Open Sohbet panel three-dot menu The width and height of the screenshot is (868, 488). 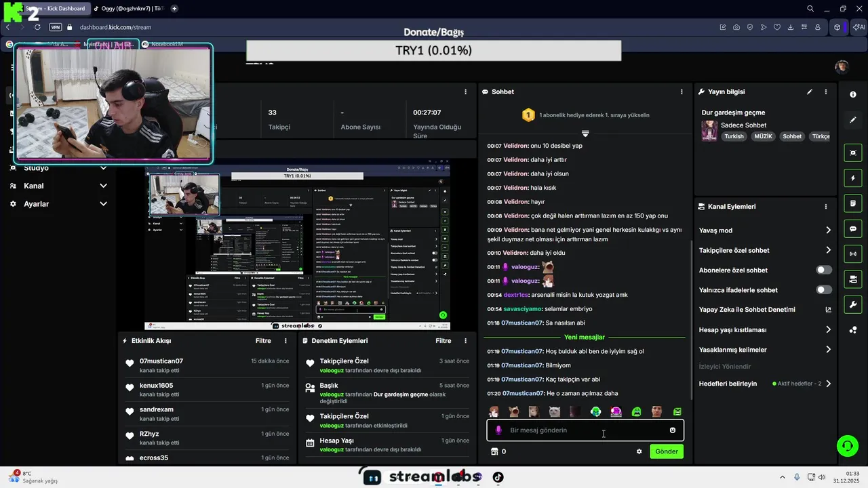tap(682, 91)
